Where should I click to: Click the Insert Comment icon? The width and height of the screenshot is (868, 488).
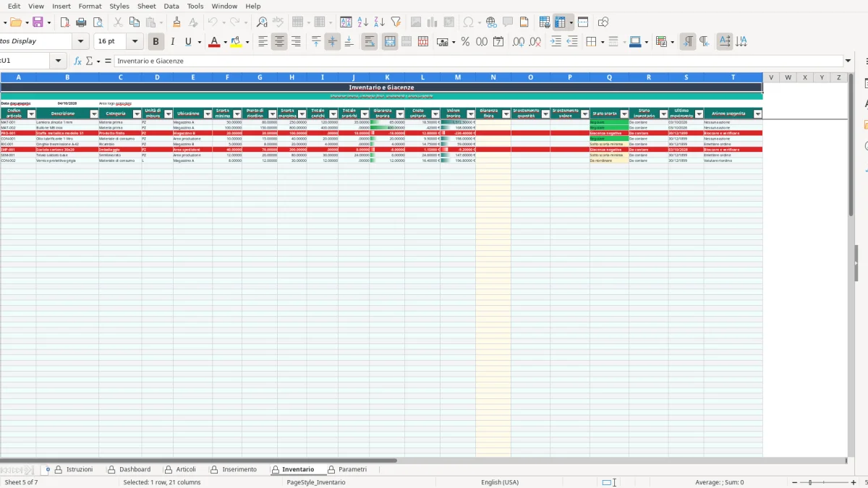[x=508, y=22]
